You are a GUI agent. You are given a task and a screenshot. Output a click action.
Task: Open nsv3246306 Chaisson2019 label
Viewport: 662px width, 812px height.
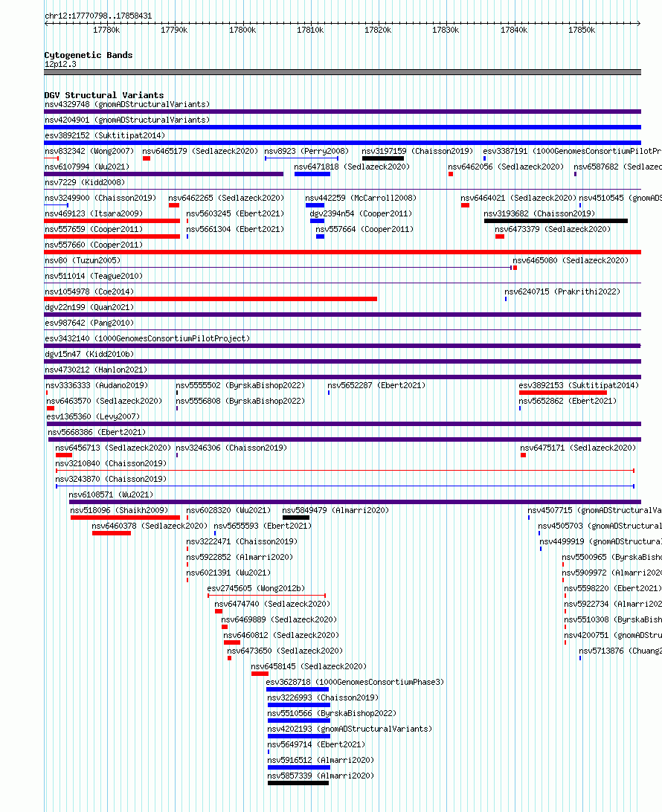coord(231,447)
